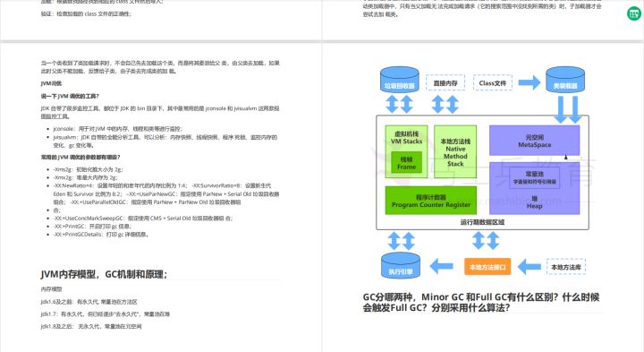Click the 执行引擎 cylinder in the diagram
644x352 pixels.
pyautogui.click(x=401, y=265)
